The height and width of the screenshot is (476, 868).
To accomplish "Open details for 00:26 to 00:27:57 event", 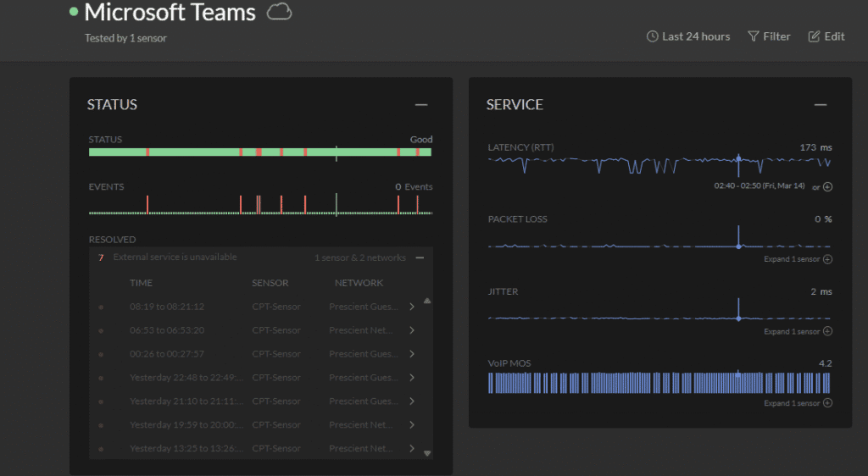I will pos(412,354).
